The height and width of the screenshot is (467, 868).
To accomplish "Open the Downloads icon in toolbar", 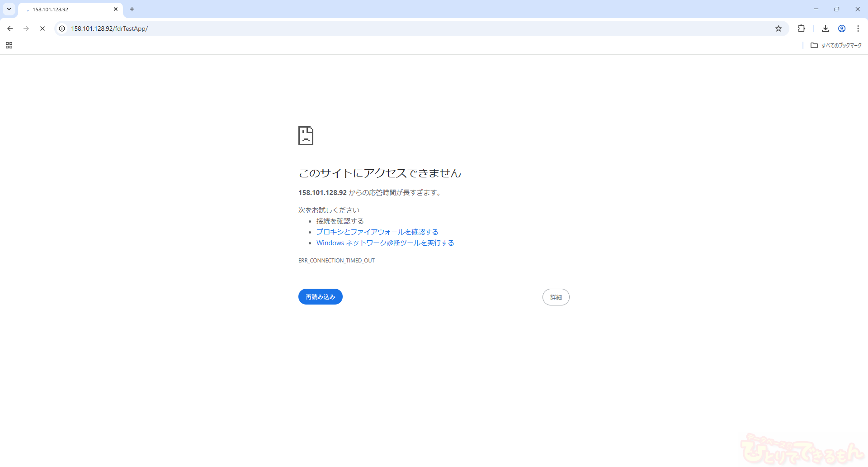I will coord(826,29).
